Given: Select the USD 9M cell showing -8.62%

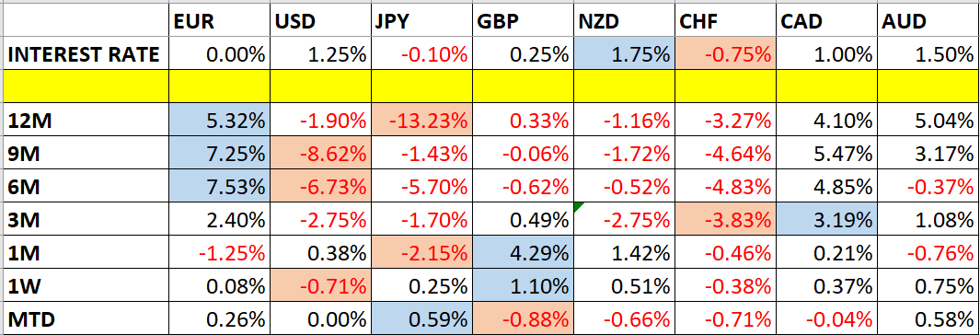Looking at the screenshot, I should 320,153.
